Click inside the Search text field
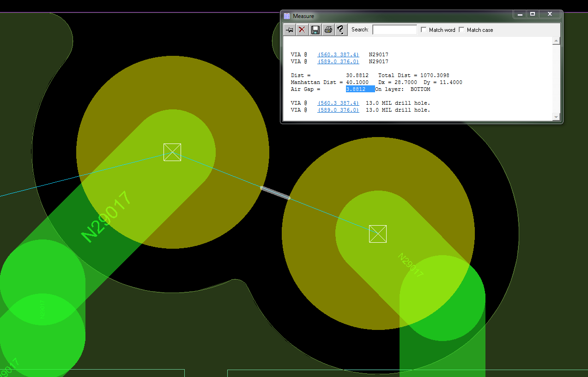 tap(394, 30)
